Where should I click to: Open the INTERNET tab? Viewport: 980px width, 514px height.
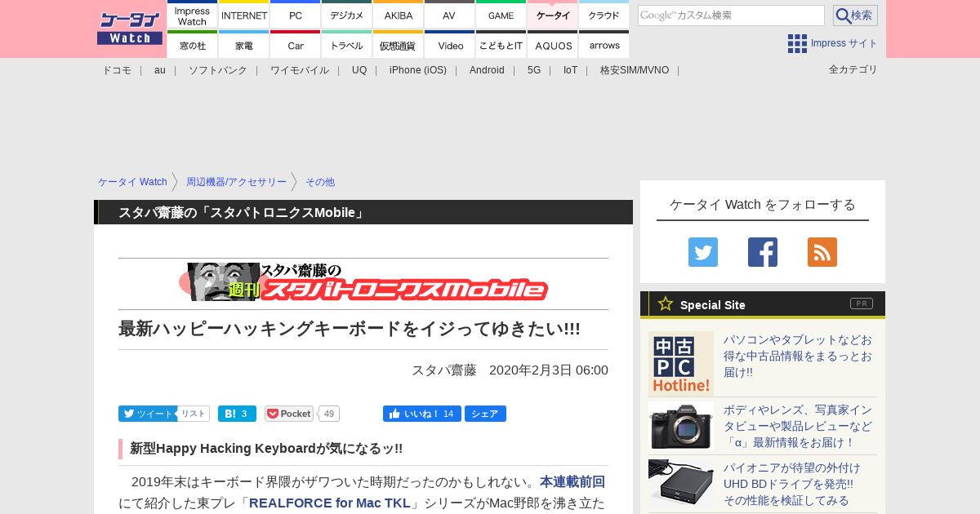click(x=244, y=15)
